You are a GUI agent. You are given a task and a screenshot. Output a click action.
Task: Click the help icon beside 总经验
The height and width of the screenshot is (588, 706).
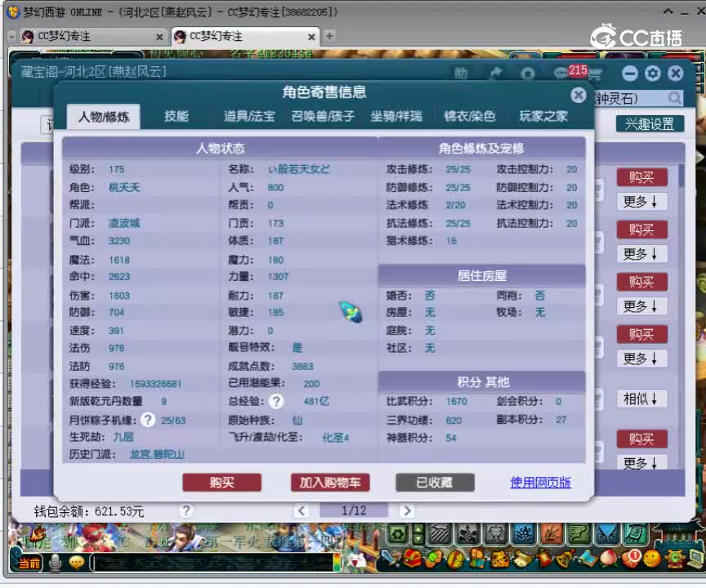[276, 401]
